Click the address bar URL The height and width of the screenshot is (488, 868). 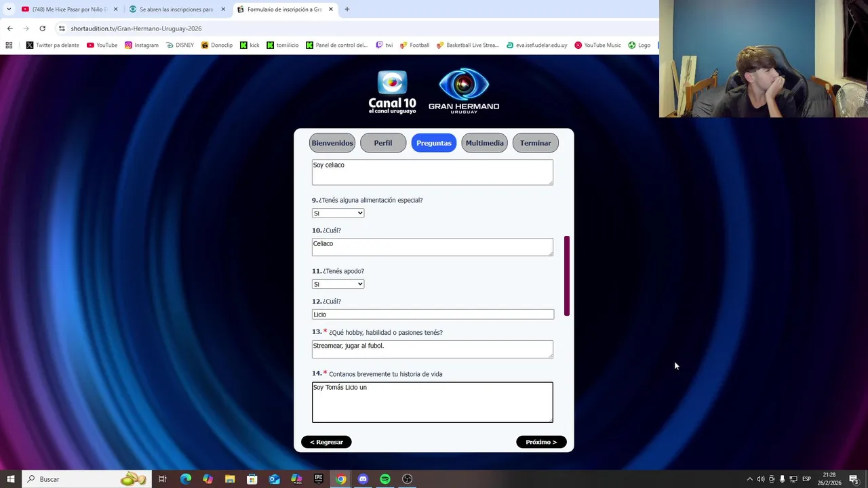[x=136, y=28]
